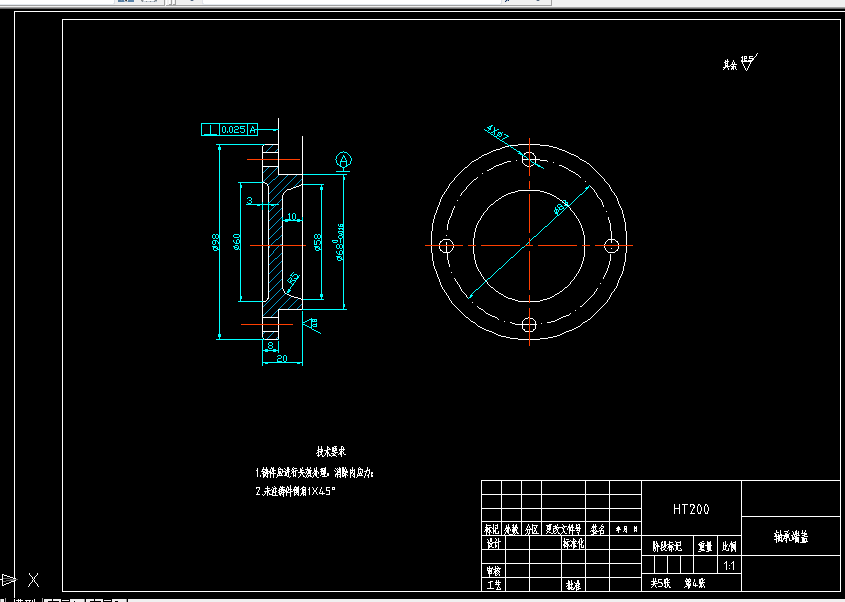Click the dimension value 20
Screen dimensions: 845x602
click(x=282, y=358)
